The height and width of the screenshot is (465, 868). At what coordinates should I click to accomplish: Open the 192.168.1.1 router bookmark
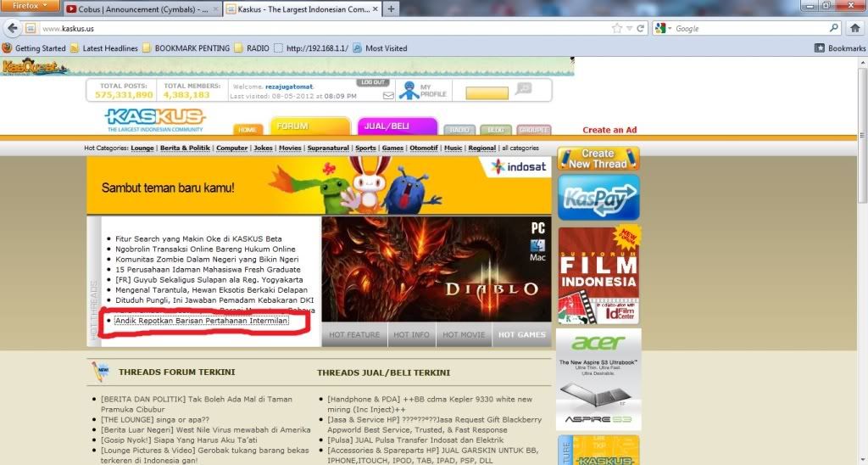312,48
